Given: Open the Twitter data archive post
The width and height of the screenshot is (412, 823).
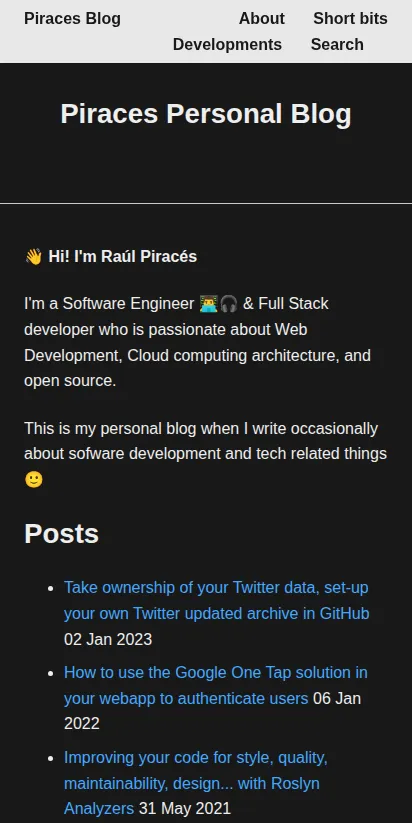Looking at the screenshot, I should 216,600.
